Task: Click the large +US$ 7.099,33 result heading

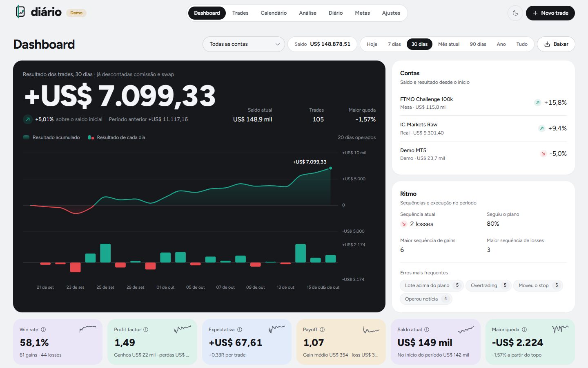Action: (120, 96)
